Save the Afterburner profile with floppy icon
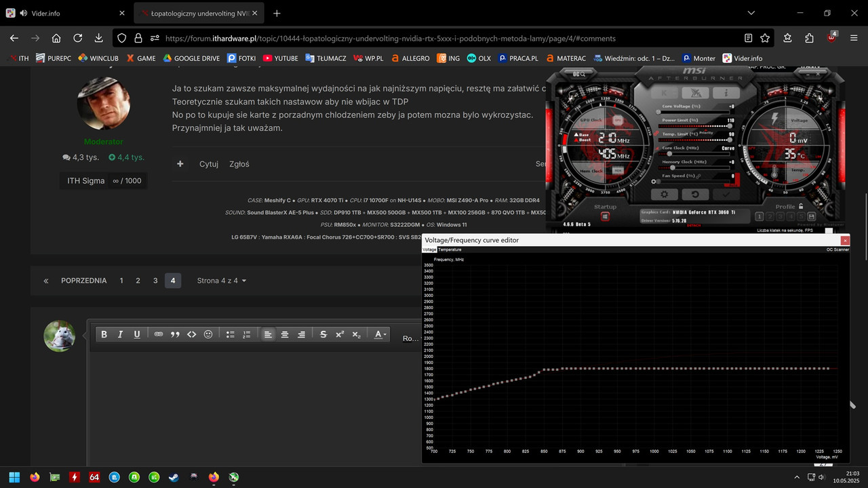The width and height of the screenshot is (868, 488). pos(812,216)
